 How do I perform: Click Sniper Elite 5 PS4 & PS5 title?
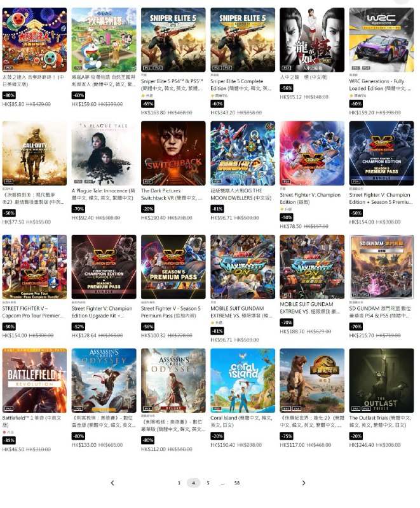tap(172, 84)
